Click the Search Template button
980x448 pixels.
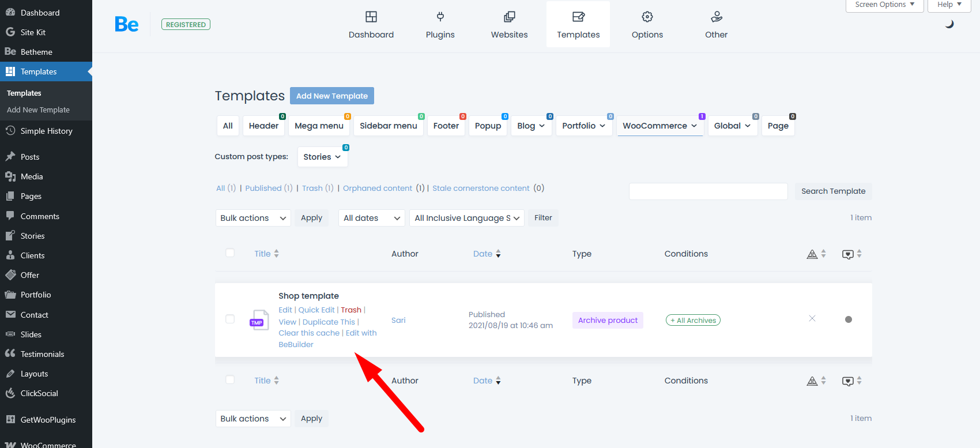click(833, 191)
